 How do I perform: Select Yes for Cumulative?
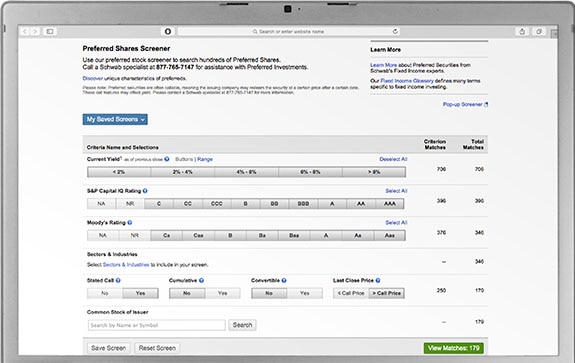[223, 293]
